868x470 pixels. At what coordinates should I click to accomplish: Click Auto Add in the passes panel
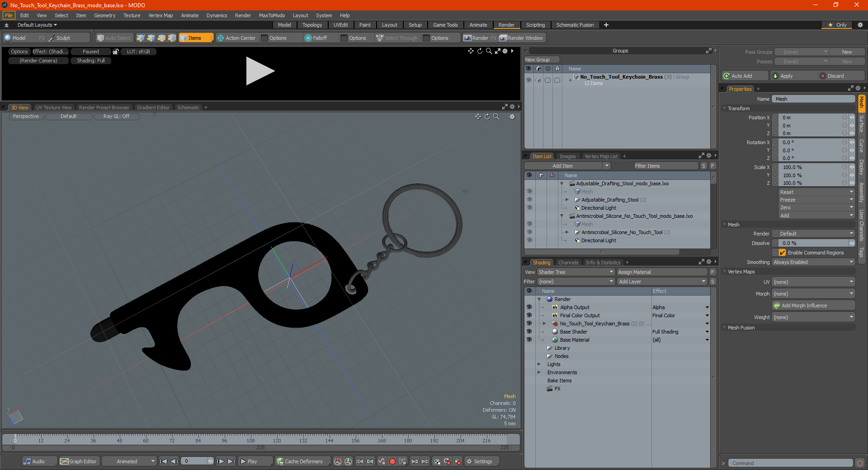[745, 76]
